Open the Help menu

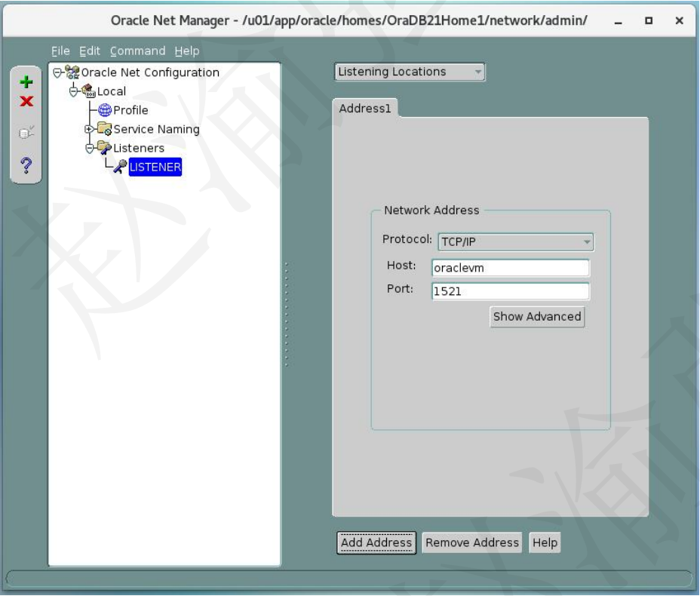tap(186, 51)
